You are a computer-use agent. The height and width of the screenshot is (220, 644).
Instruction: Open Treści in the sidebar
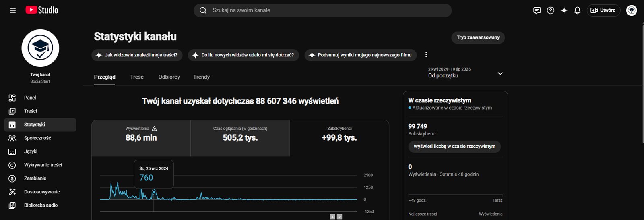(40, 111)
